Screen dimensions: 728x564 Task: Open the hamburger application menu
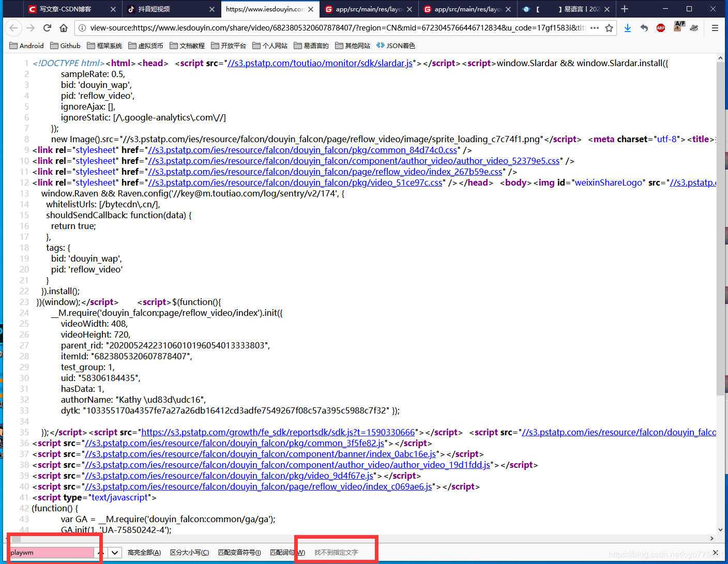tap(715, 28)
